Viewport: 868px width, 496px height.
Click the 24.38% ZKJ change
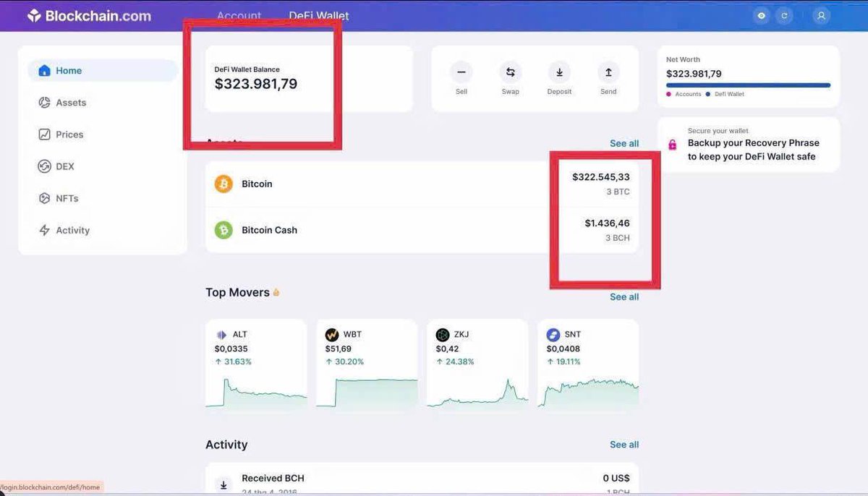click(456, 362)
